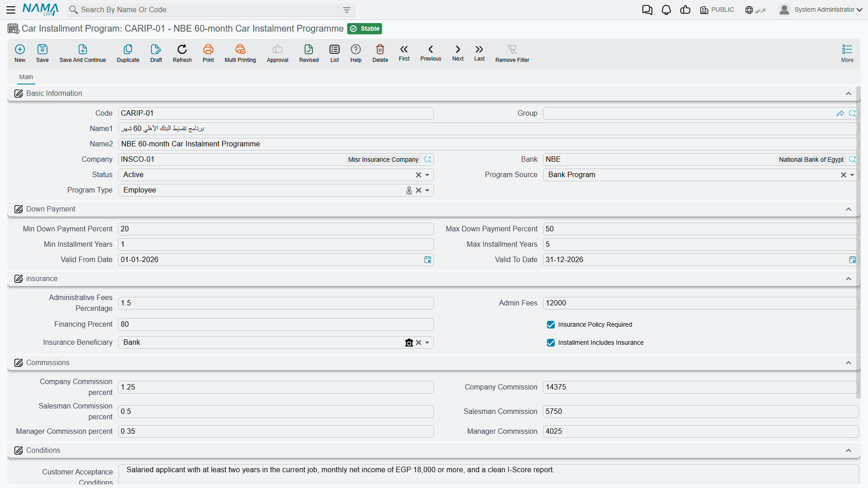Image resolution: width=868 pixels, height=488 pixels.
Task: Mark the record as Revised
Action: pos(309,53)
